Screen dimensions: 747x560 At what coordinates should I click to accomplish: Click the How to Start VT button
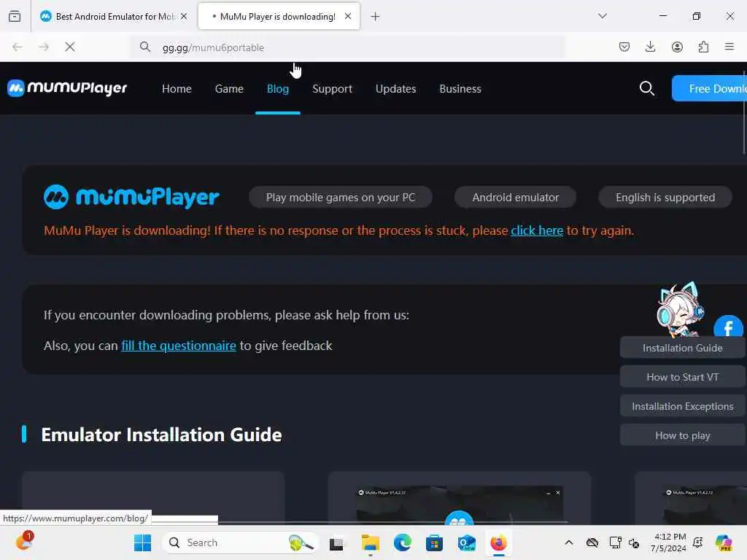[682, 377]
